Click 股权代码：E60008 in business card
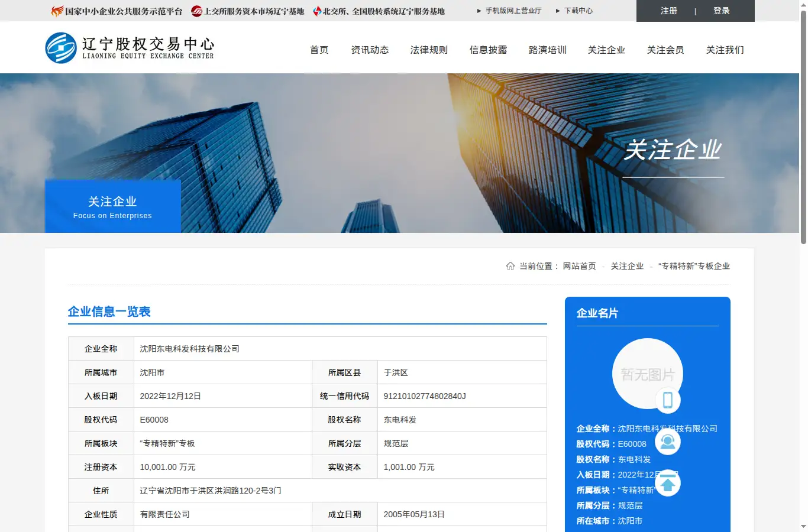Viewport: 808px width, 532px height. [x=612, y=444]
